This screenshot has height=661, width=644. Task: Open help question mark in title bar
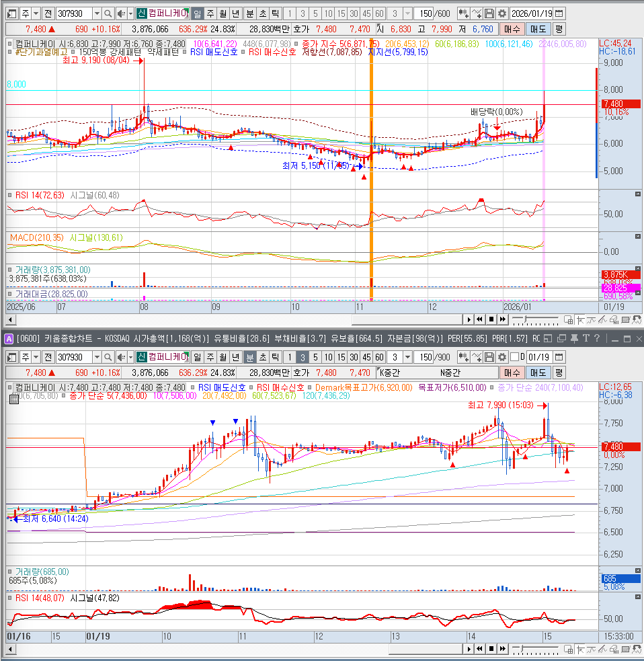pyautogui.click(x=596, y=338)
